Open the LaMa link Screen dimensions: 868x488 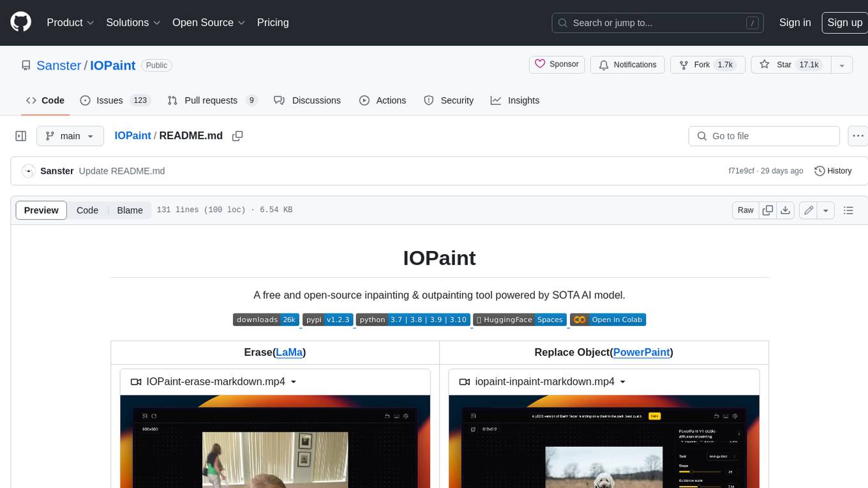[289, 352]
